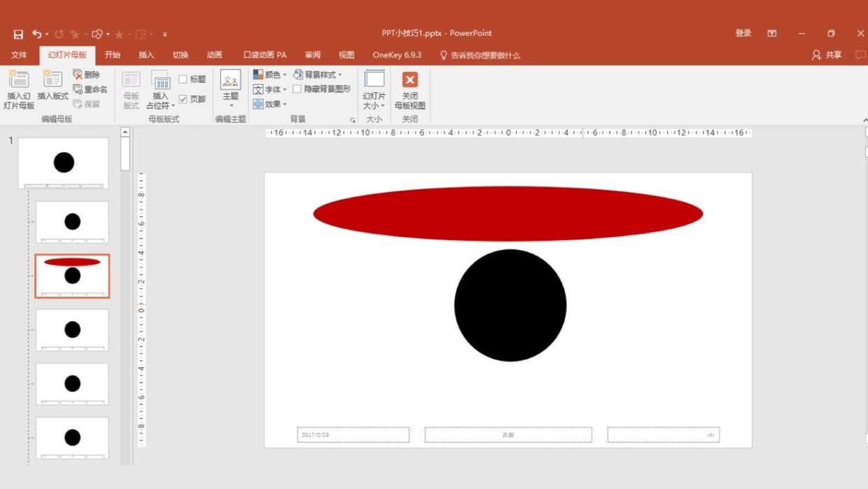Click the Save icon in quick access toolbar
Screen dimensions: 868x489
18,34
